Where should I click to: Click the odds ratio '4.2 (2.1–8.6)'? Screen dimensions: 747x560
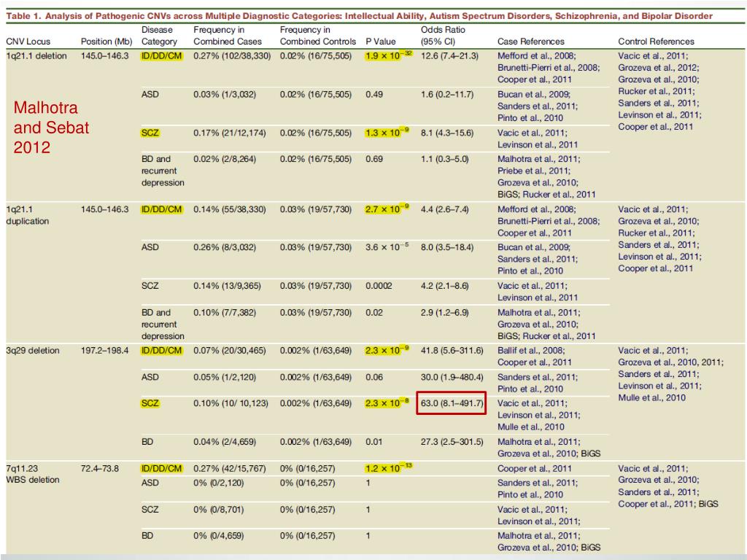click(x=444, y=286)
